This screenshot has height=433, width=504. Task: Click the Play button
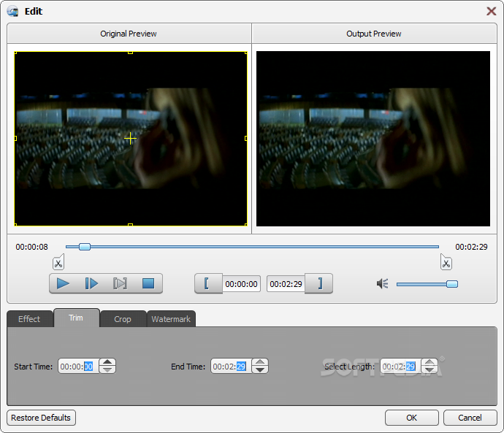pyautogui.click(x=63, y=283)
